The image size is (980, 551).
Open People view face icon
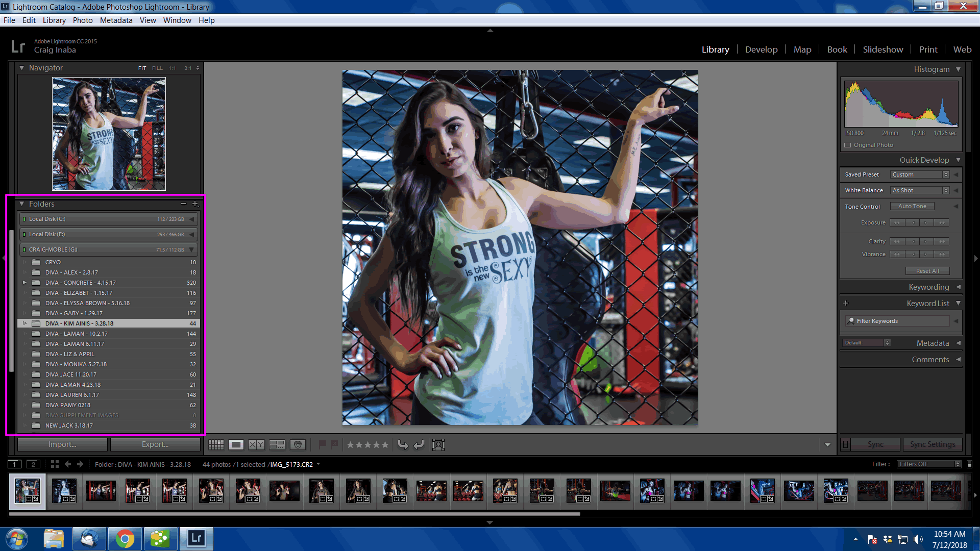pos(298,445)
